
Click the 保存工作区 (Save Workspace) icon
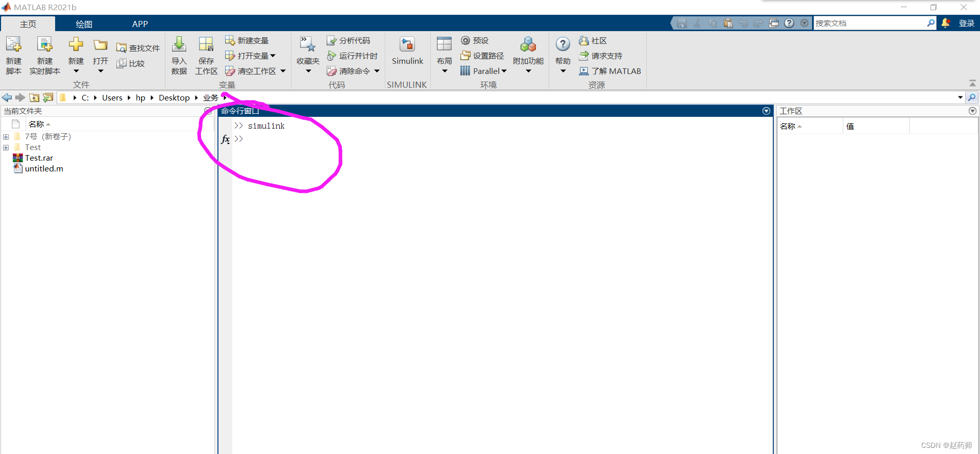click(x=206, y=45)
